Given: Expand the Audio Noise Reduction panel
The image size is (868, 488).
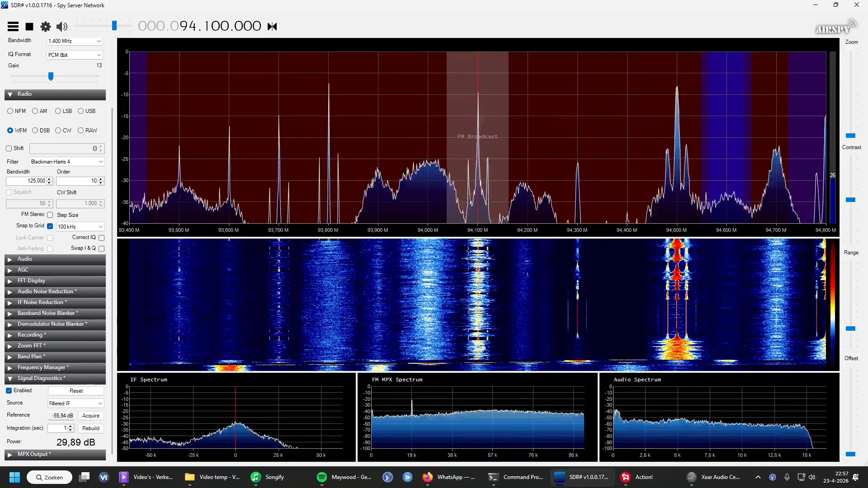Looking at the screenshot, I should click(x=55, y=292).
